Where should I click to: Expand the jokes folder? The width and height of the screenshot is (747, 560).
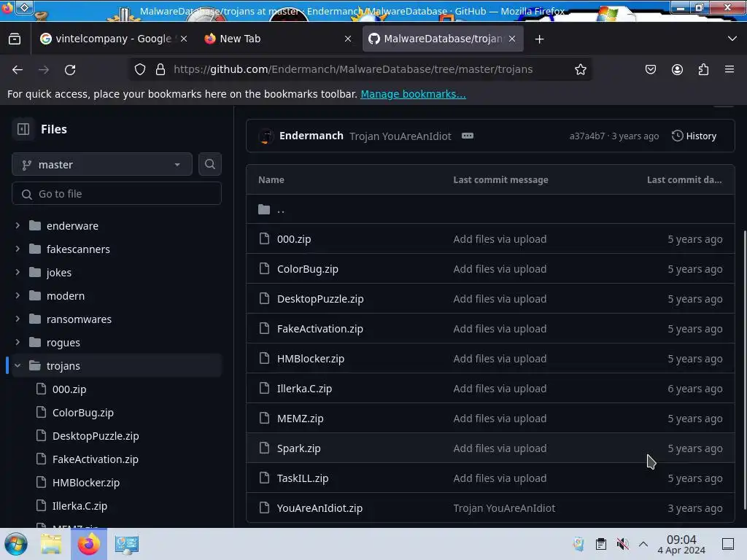point(18,273)
